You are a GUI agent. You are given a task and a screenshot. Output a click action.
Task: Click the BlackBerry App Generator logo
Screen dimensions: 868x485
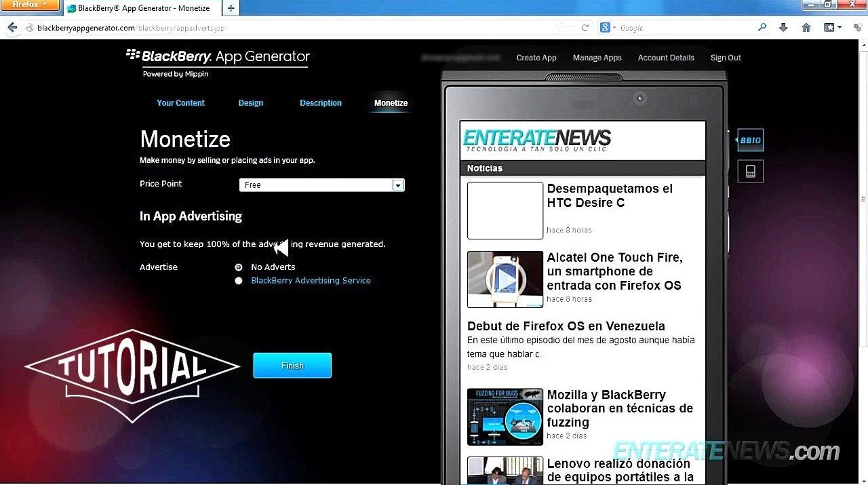coord(218,57)
